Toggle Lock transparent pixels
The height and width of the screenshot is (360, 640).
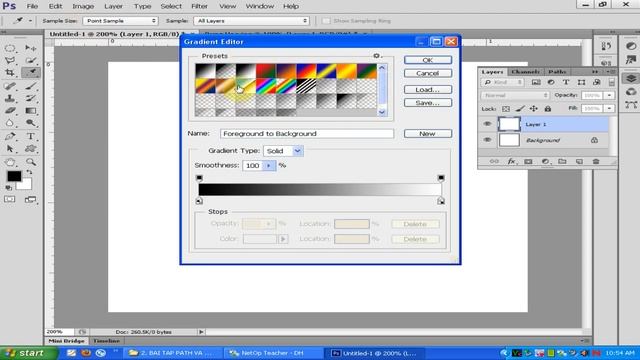pyautogui.click(x=506, y=109)
